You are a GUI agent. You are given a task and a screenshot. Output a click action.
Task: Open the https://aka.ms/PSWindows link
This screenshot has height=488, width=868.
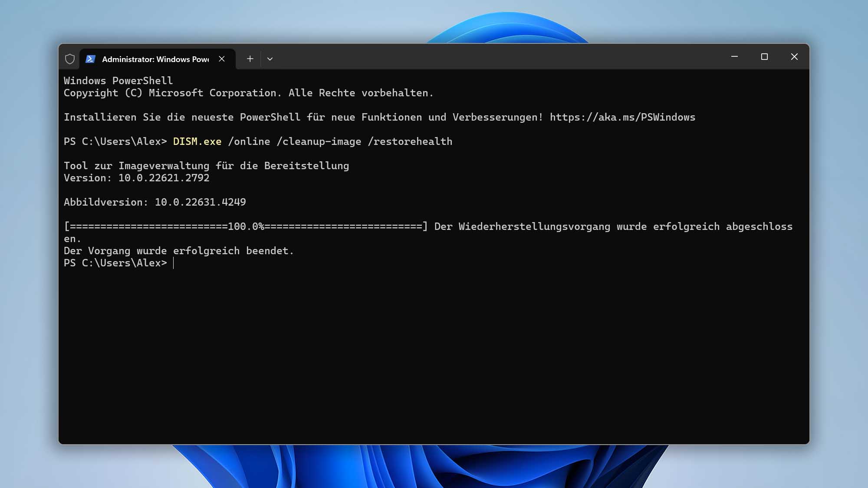coord(622,117)
